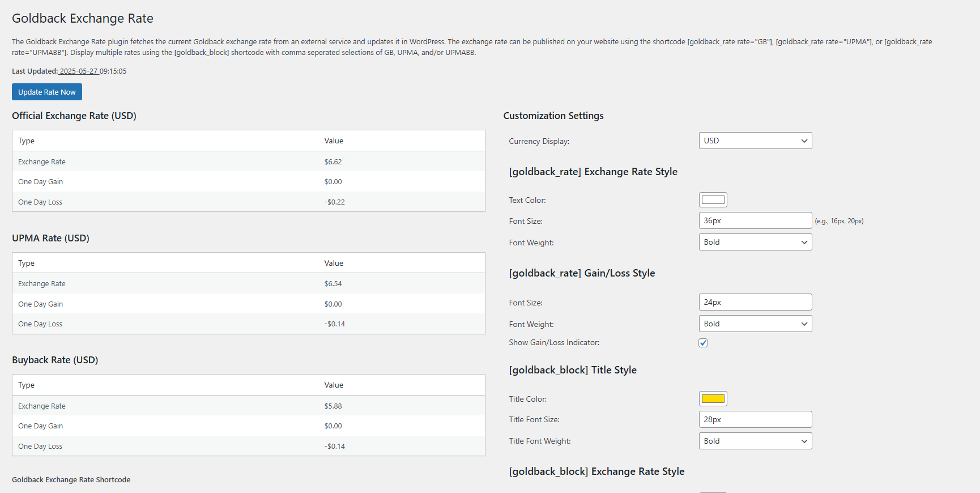Open the Title Font Weight dropdown
The height and width of the screenshot is (493, 980).
tap(755, 441)
